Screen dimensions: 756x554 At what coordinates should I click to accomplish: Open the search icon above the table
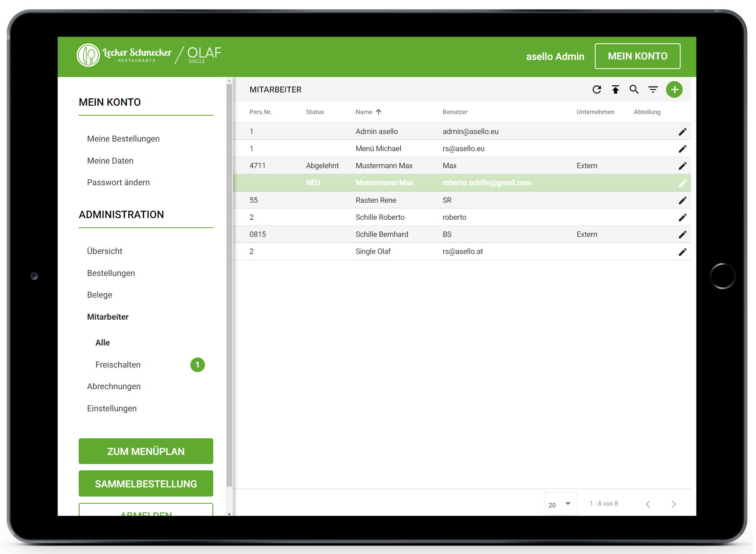pyautogui.click(x=634, y=89)
